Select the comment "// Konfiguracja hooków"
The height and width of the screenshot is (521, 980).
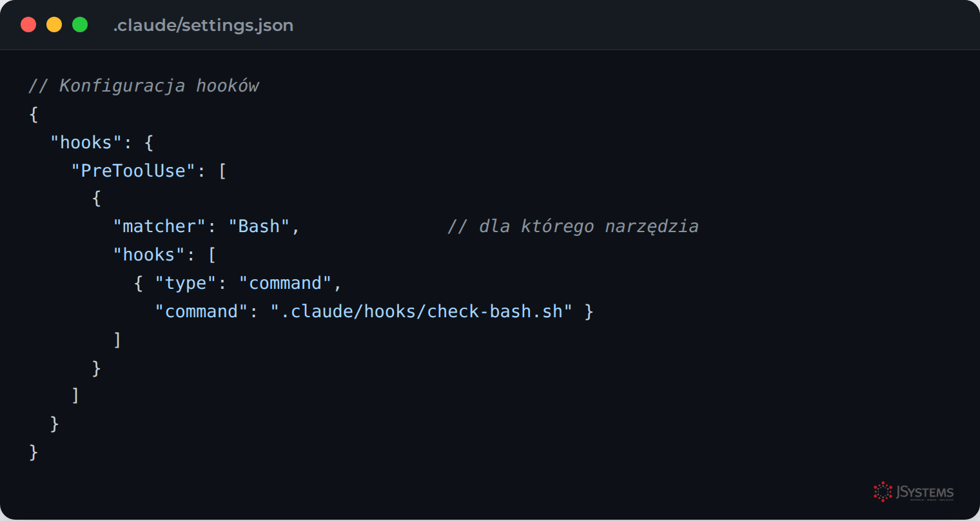[x=144, y=86]
